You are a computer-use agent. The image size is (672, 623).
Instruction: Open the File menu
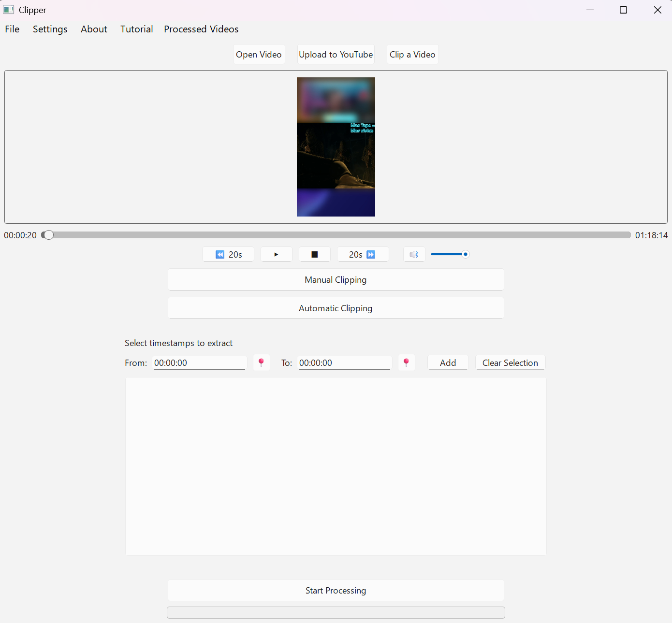click(12, 29)
